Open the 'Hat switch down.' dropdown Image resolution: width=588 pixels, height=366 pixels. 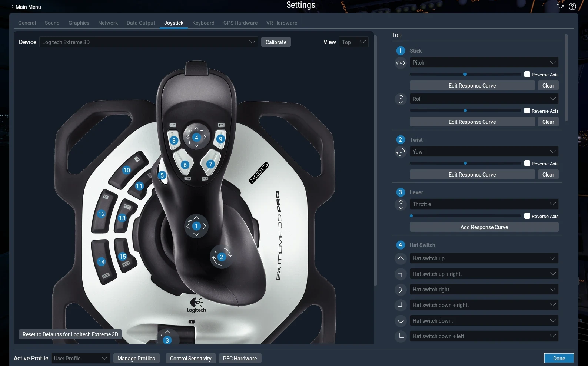pyautogui.click(x=484, y=320)
